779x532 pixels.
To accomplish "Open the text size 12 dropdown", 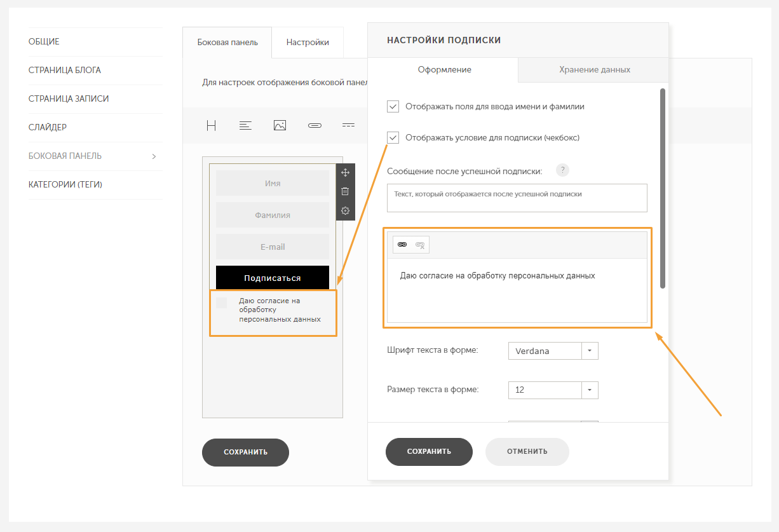I will [553, 390].
